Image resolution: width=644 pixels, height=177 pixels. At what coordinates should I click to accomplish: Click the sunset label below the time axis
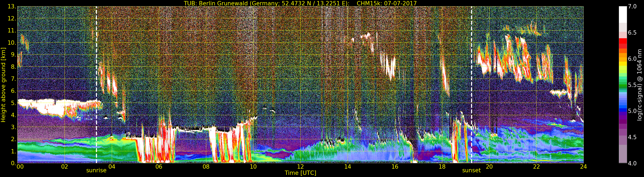[471, 171]
